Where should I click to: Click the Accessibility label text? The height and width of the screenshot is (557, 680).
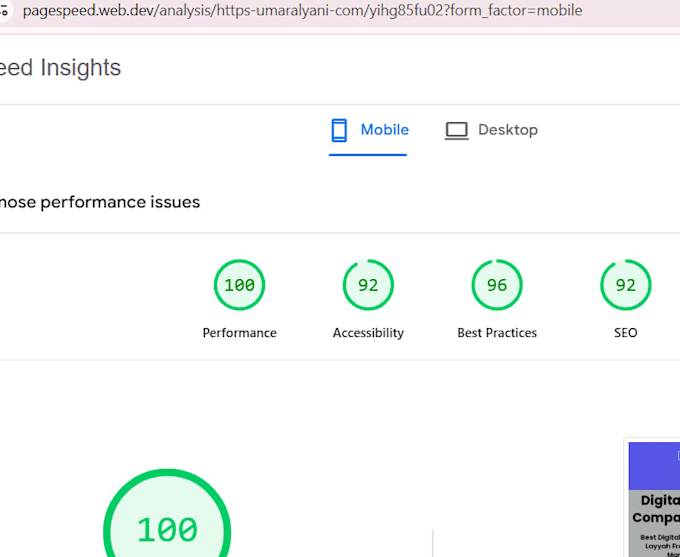coord(368,333)
